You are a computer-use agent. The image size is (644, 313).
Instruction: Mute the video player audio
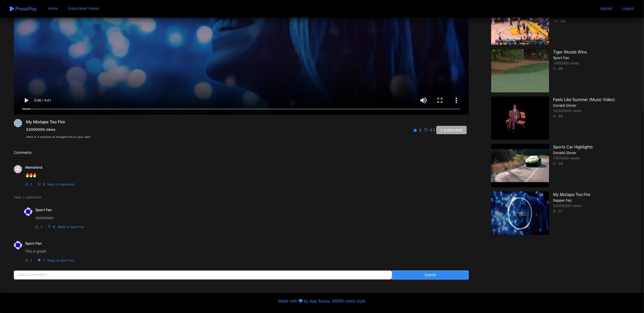coord(423,100)
